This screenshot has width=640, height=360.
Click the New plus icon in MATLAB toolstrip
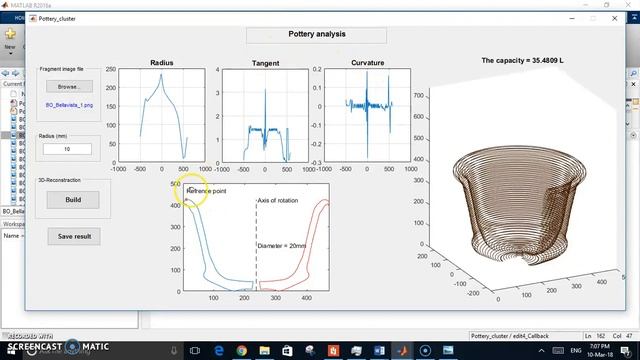click(x=10, y=34)
